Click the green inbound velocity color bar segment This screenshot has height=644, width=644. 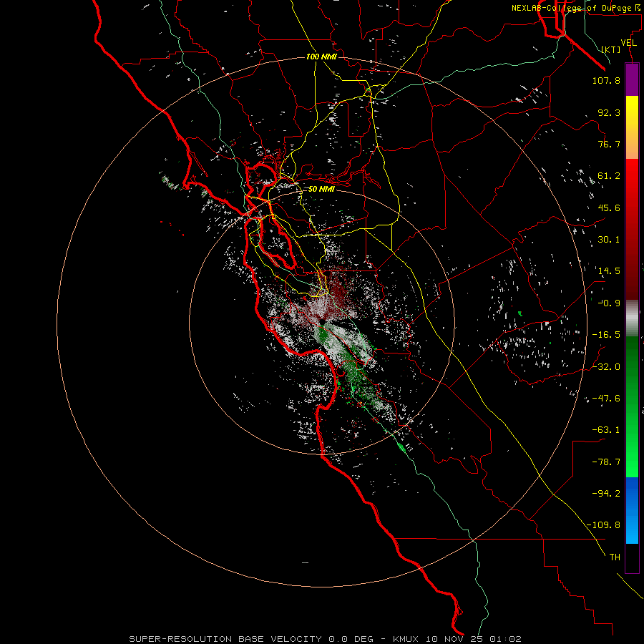[x=632, y=406]
